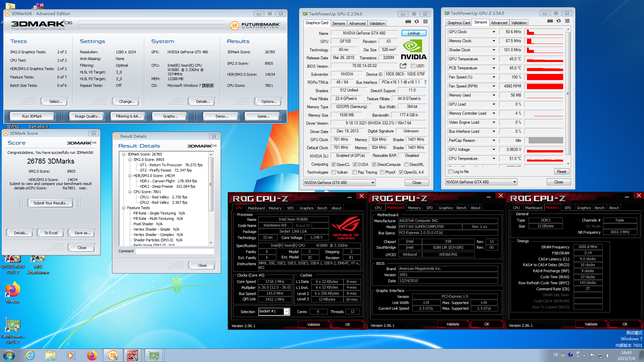Click the volume speaker tray icon
Viewport: 644px width, 362px height.
(608, 355)
